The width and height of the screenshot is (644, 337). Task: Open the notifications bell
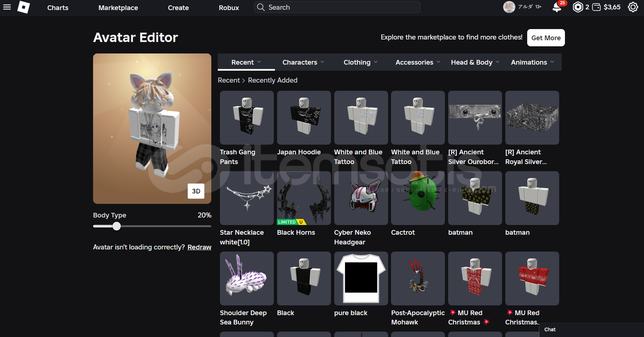click(557, 7)
